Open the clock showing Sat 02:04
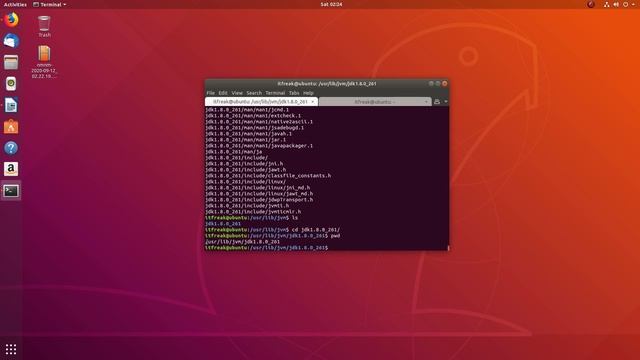Screen dimensions: 640x360 tap(331, 4)
